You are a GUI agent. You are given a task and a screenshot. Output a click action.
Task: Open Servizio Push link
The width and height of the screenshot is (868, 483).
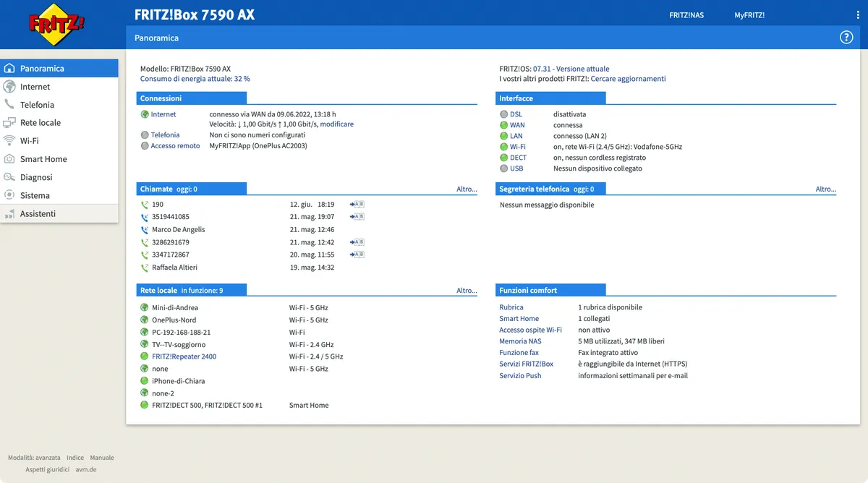pos(520,375)
